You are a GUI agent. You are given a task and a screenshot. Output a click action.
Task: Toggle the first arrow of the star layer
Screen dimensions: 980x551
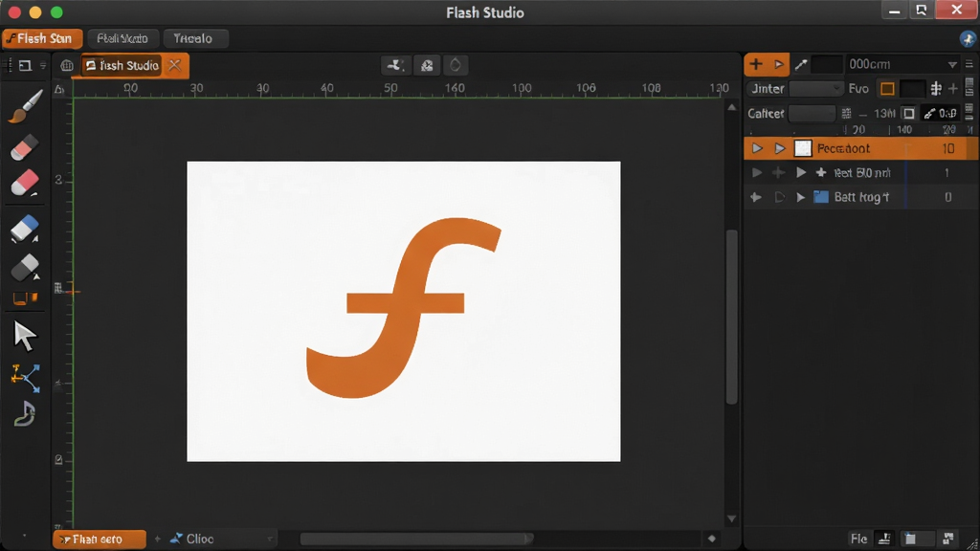click(757, 172)
